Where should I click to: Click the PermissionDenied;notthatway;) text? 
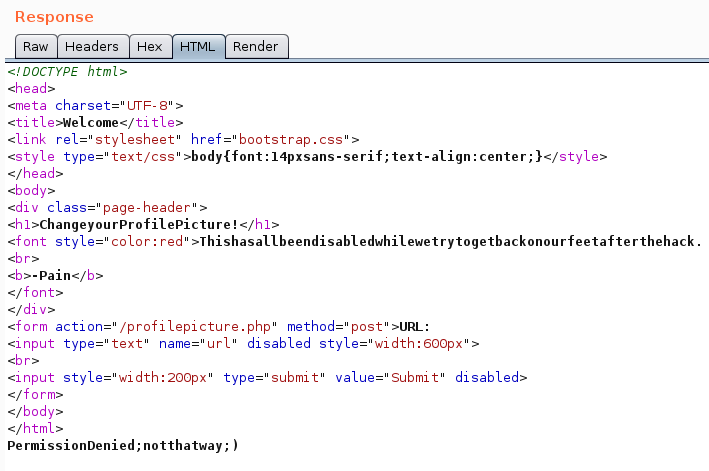(x=123, y=446)
